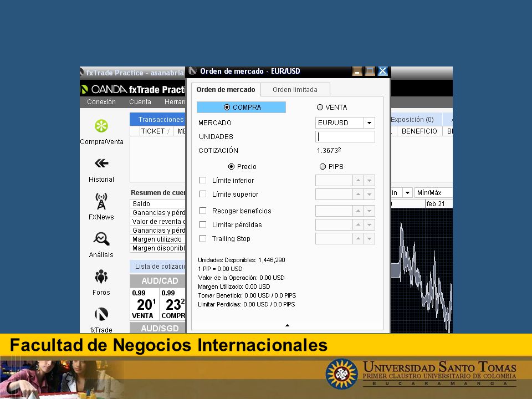This screenshot has height=399, width=532.
Task: Open the Herramientas menu in main window
Action: point(175,102)
